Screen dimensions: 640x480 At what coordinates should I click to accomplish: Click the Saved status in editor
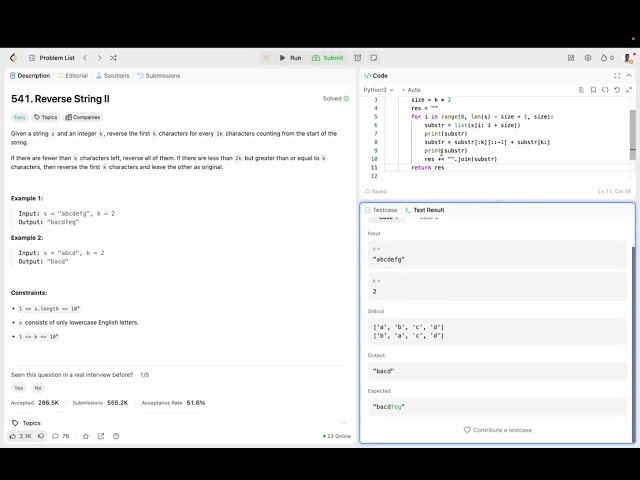tap(376, 191)
